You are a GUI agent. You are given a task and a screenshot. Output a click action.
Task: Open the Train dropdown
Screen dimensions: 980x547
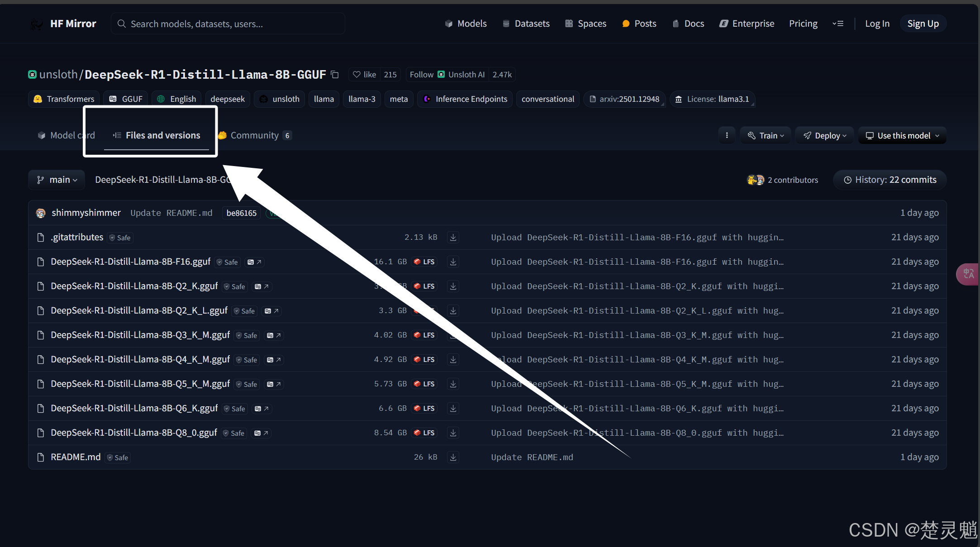click(766, 135)
